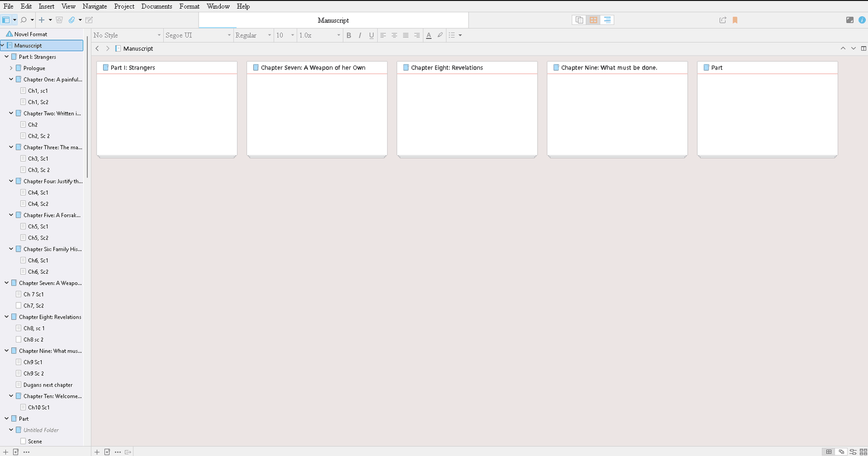This screenshot has height=456, width=868.
Task: Go forward in editor history
Action: coord(108,48)
